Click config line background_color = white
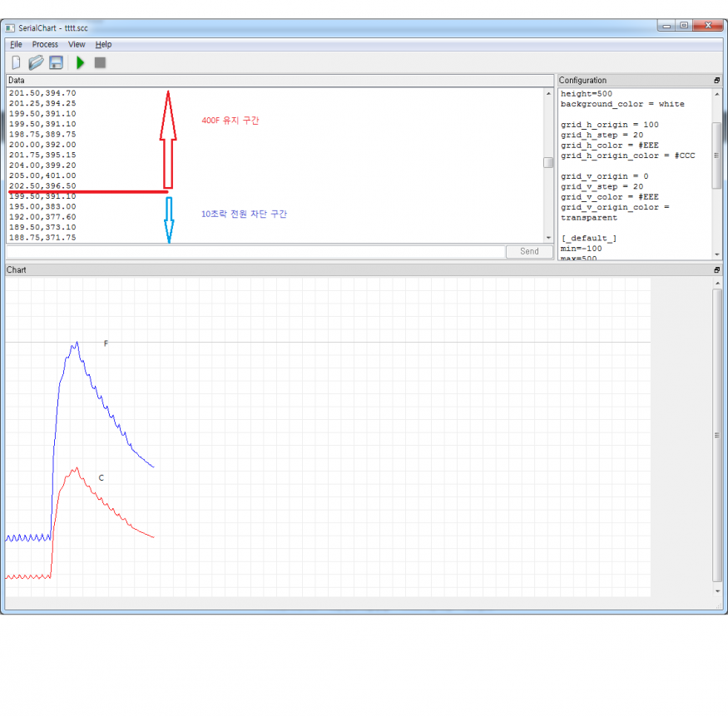The image size is (728, 716). click(622, 104)
